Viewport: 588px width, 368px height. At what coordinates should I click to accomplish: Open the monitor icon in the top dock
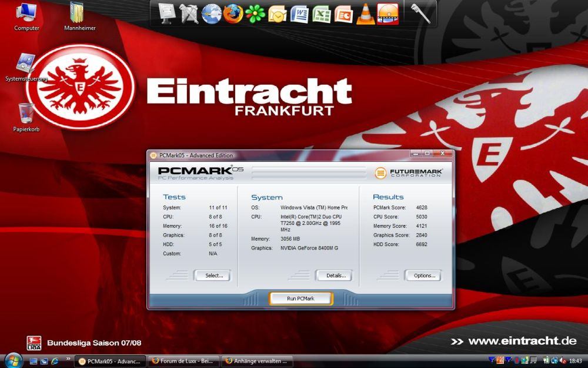pyautogui.click(x=167, y=13)
